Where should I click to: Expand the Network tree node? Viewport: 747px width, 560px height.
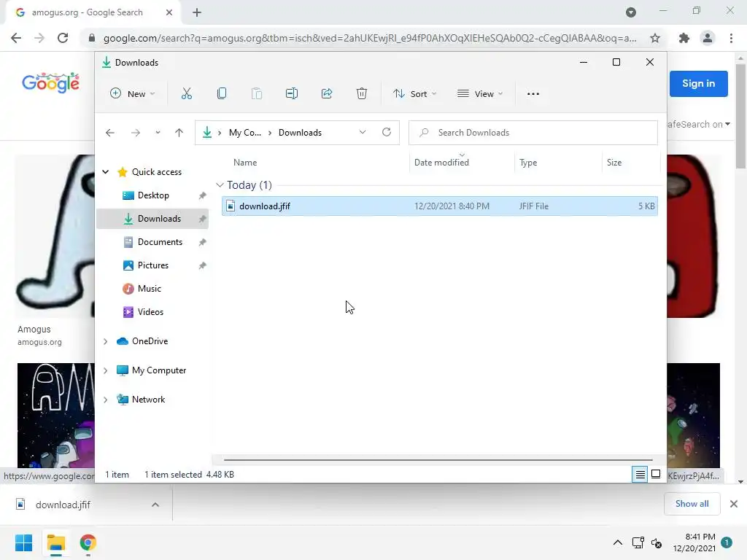pos(106,400)
